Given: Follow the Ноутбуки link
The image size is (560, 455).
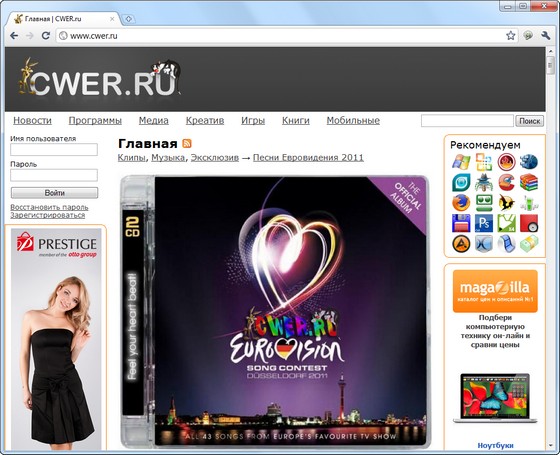Looking at the screenshot, I should pyautogui.click(x=495, y=445).
